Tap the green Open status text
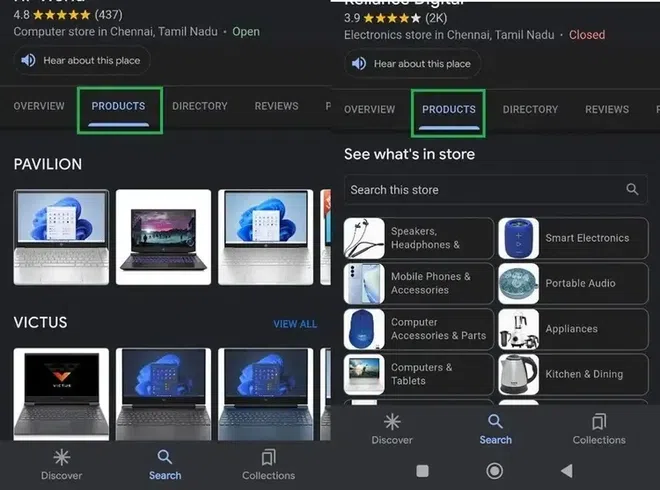 tap(246, 32)
